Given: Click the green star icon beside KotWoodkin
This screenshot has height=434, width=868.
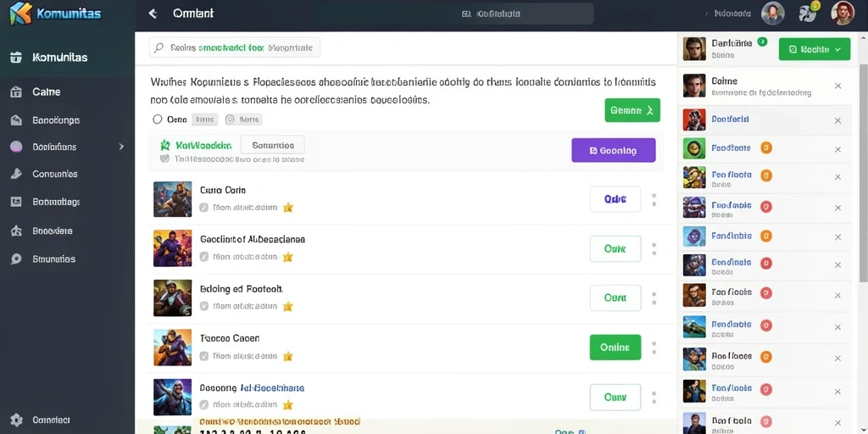Looking at the screenshot, I should [164, 146].
